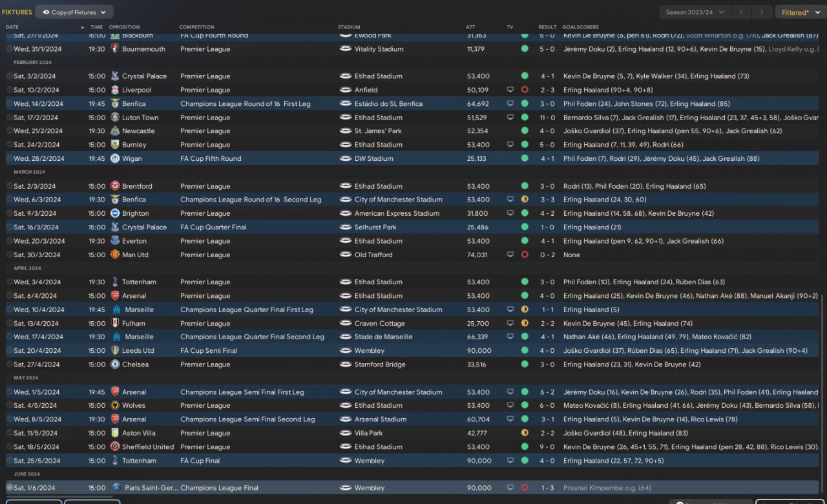Sort by the Opposition column header
The width and height of the screenshot is (827, 504).
tap(124, 27)
